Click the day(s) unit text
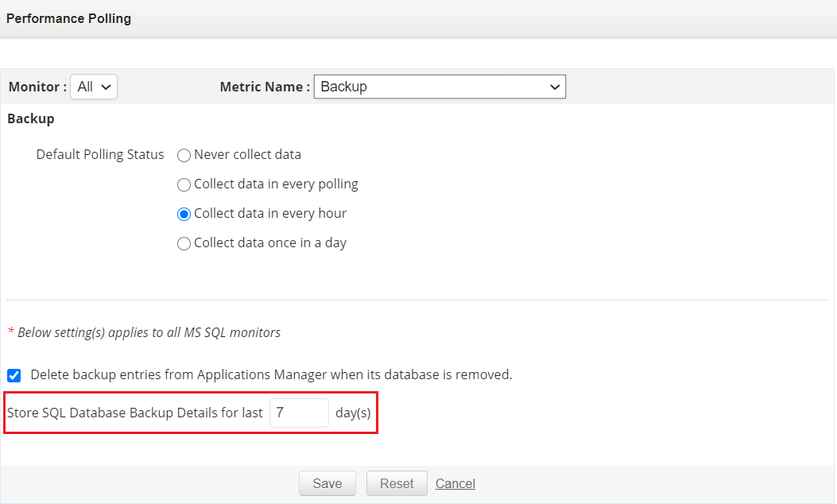Screen dimensions: 837x504 coord(353,413)
